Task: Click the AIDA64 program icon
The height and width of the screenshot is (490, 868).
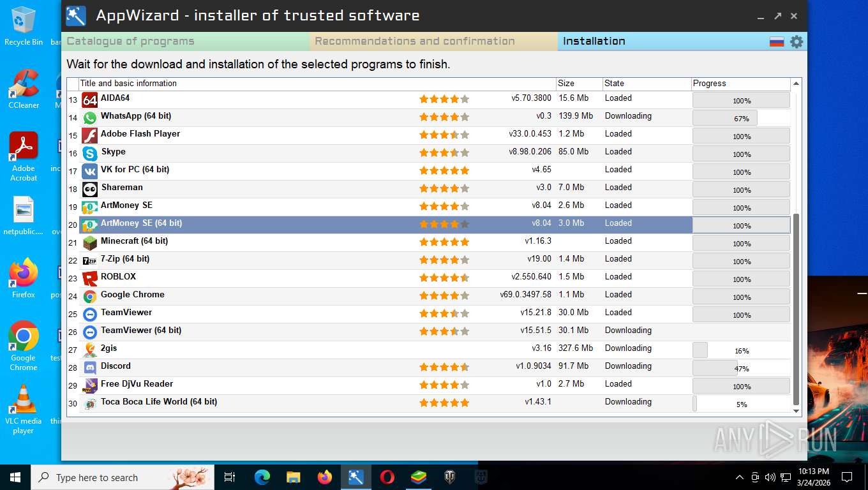Action: click(90, 100)
